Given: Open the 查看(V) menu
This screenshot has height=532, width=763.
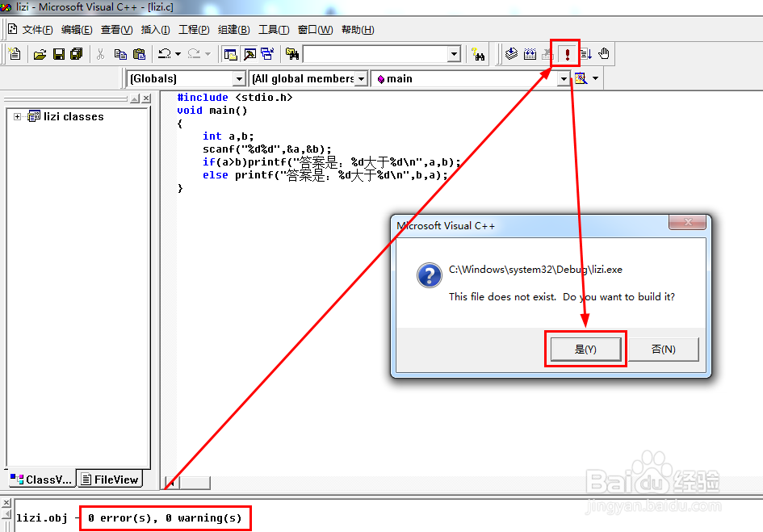Looking at the screenshot, I should pyautogui.click(x=116, y=30).
